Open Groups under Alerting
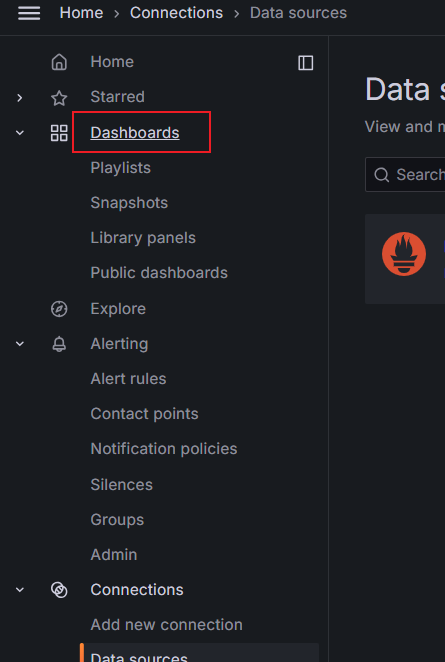The image size is (445, 662). 117,520
